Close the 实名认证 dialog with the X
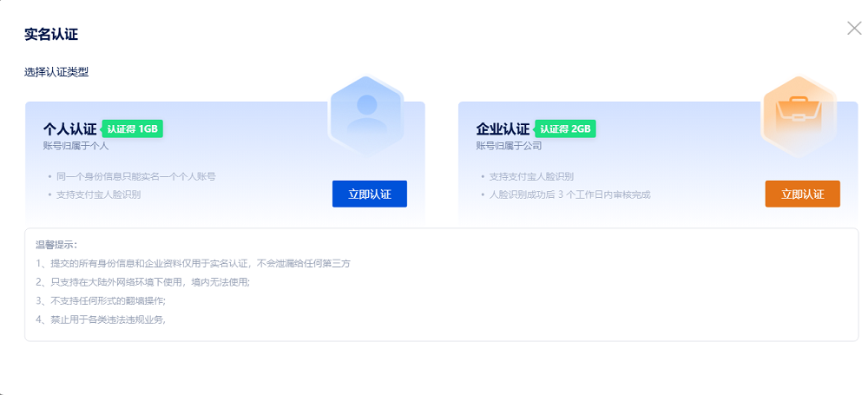 point(854,29)
